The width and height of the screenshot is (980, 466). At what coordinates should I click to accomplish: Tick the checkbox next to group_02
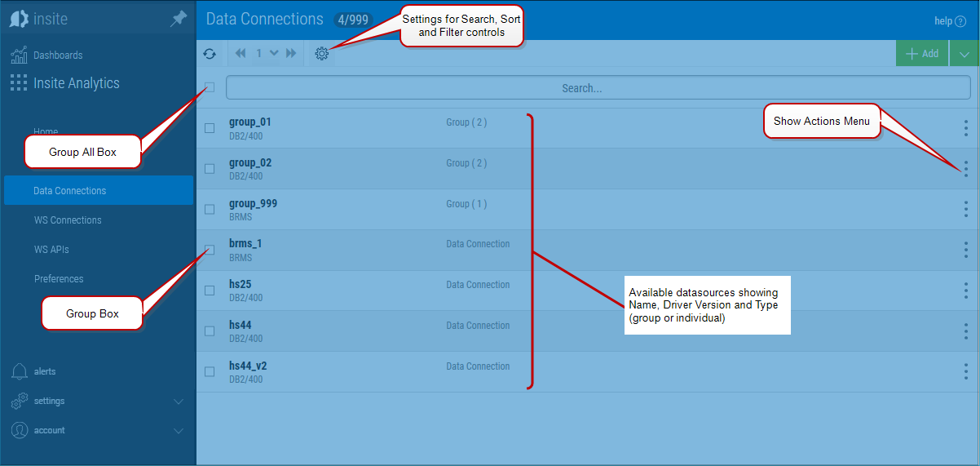click(x=210, y=169)
